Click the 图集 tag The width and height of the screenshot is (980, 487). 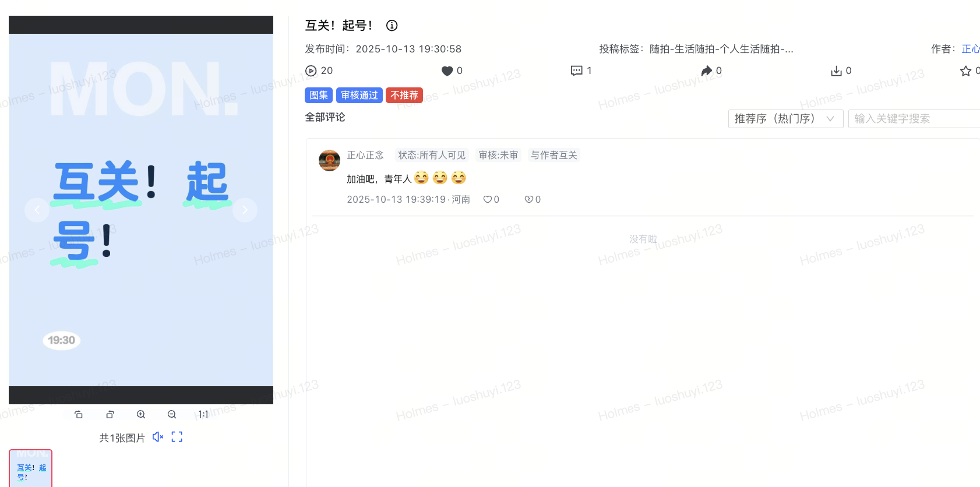(319, 95)
